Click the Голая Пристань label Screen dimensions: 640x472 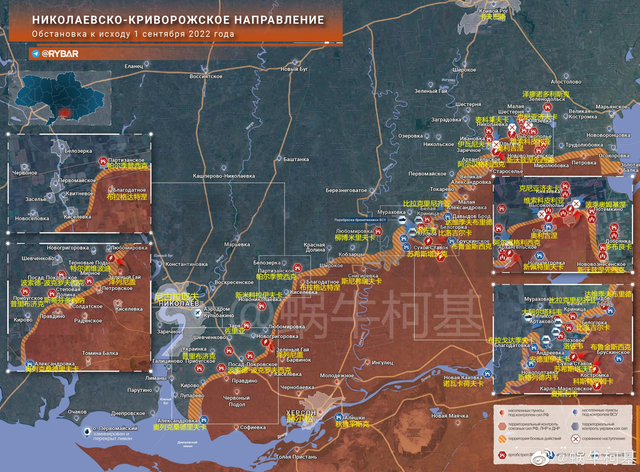[x=296, y=456]
